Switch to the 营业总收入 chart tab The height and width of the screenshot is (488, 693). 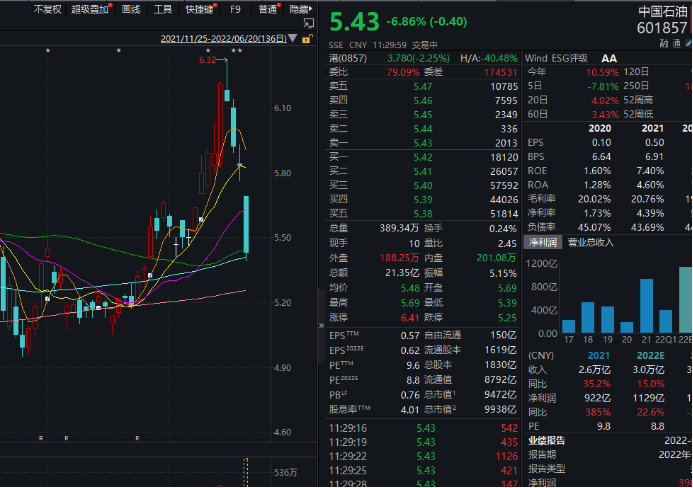[x=590, y=242]
